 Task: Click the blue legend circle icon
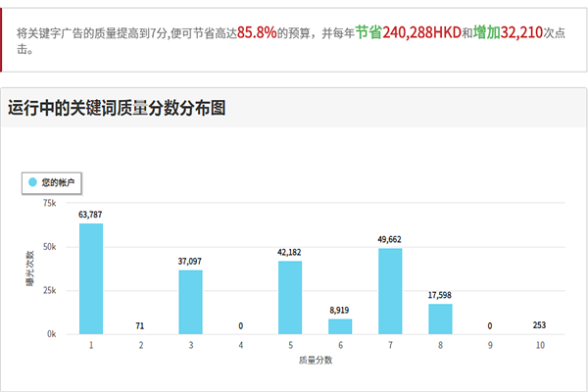tap(32, 182)
